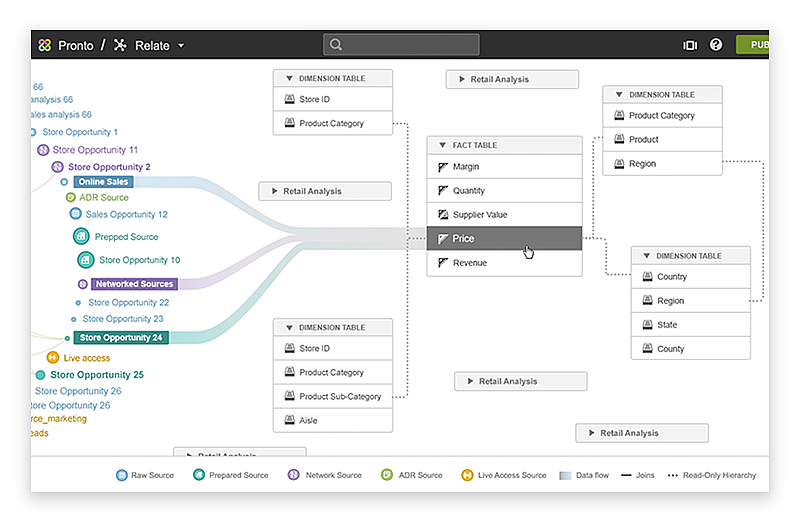Click the Relate module icon

click(120, 45)
